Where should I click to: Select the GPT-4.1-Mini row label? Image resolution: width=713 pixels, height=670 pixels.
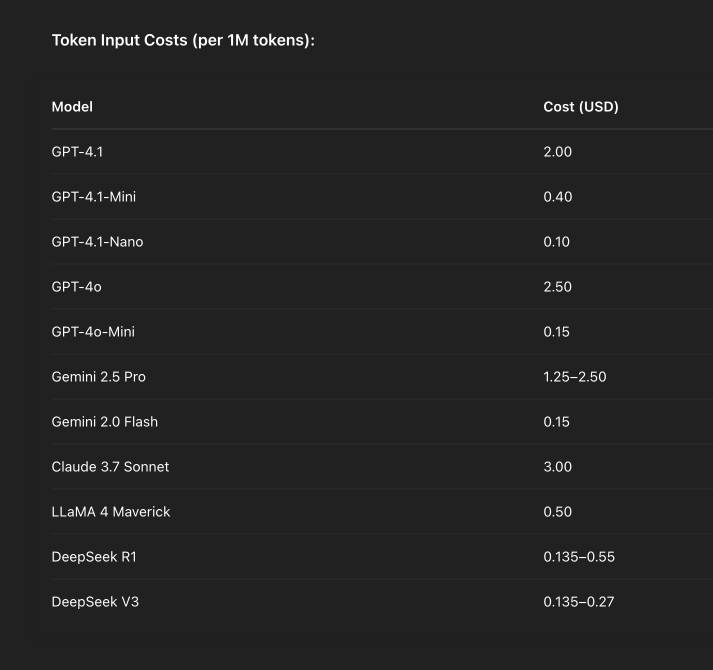point(94,196)
